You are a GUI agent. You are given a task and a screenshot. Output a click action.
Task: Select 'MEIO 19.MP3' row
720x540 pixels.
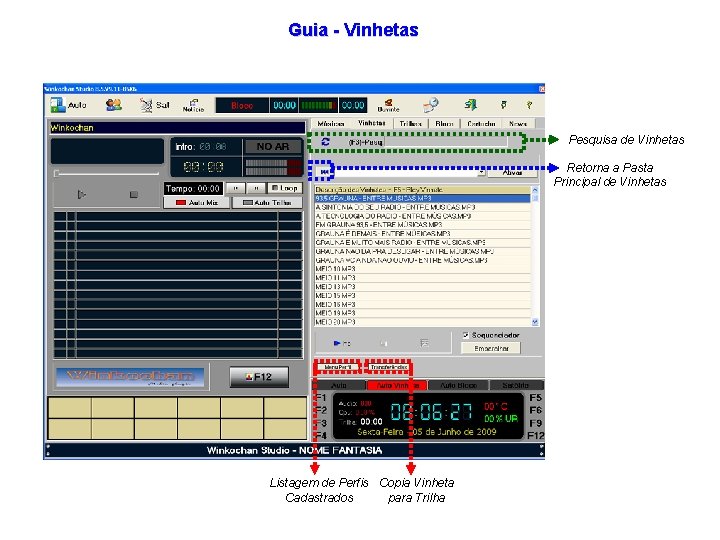click(422, 313)
